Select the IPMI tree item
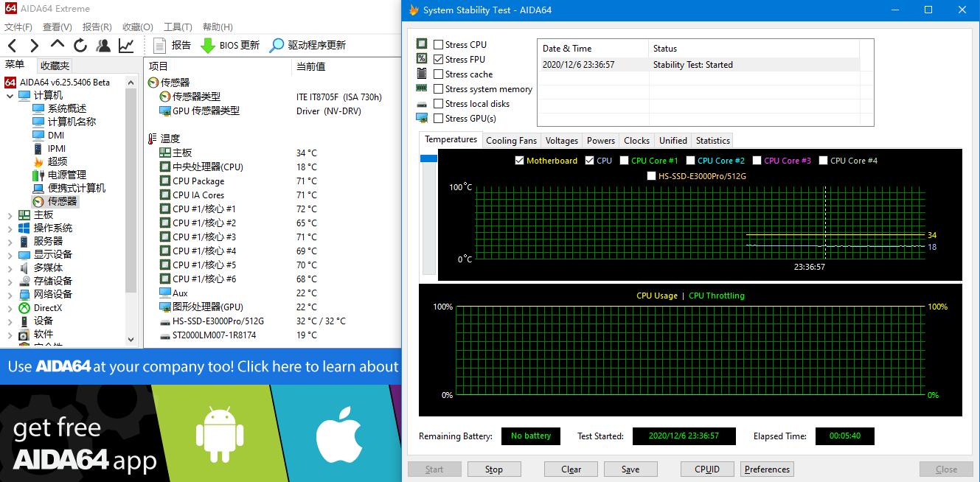Viewport: 980px width, 482px height. tap(57, 148)
